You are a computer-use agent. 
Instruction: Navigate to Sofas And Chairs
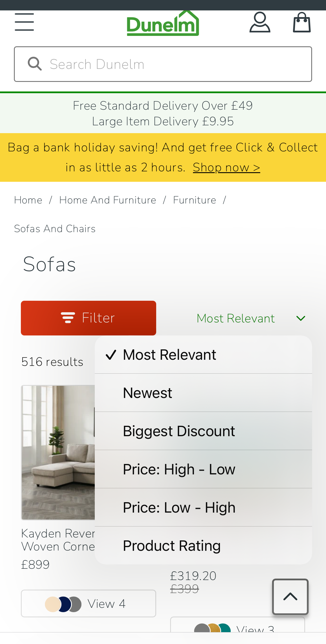55,228
